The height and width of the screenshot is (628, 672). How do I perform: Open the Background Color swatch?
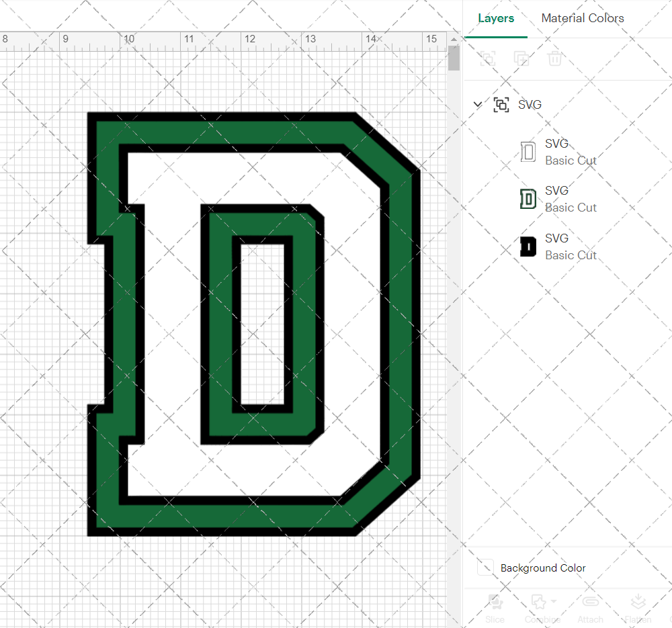click(486, 568)
